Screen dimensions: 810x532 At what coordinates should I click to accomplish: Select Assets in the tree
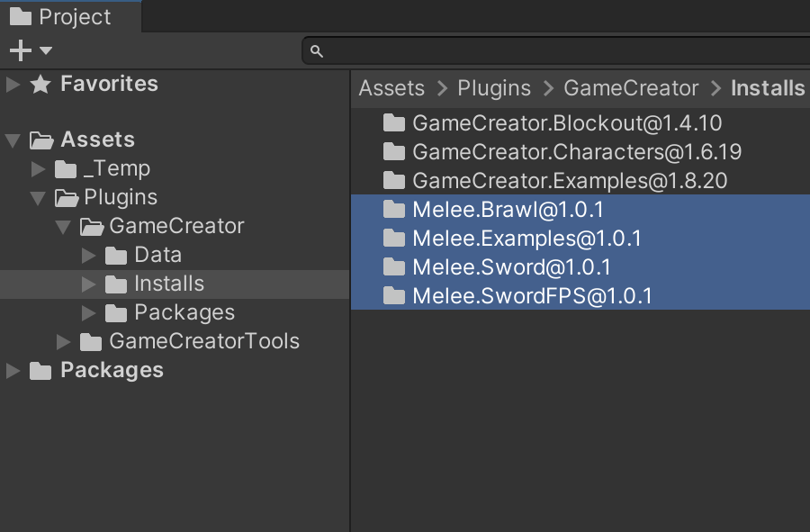97,140
